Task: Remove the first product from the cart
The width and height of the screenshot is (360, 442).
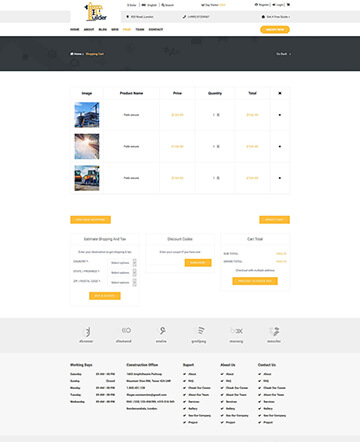Action: [x=280, y=115]
